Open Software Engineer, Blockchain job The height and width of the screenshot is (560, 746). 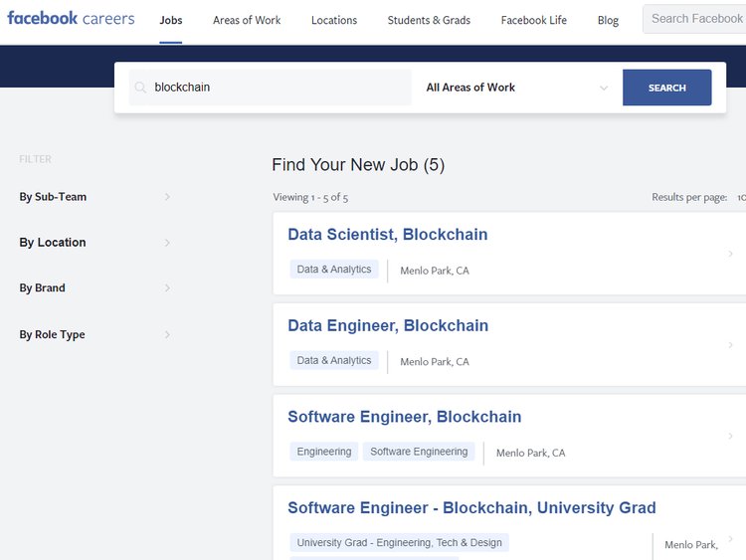[405, 417]
